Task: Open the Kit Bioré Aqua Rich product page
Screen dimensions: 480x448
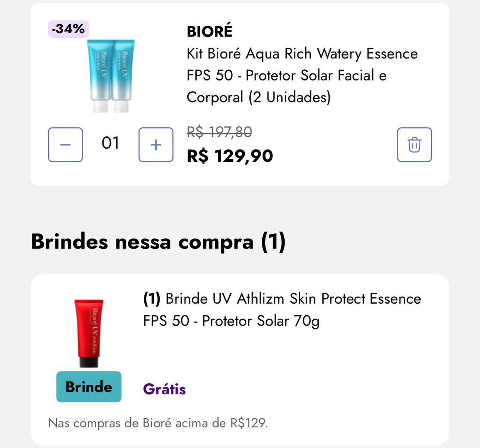Action: click(302, 75)
